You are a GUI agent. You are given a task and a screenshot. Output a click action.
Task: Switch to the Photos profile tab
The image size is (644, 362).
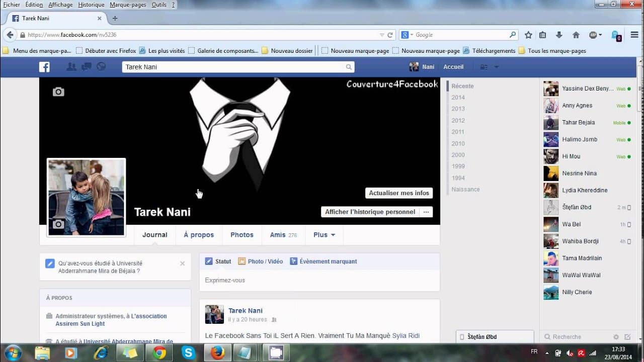(x=242, y=235)
